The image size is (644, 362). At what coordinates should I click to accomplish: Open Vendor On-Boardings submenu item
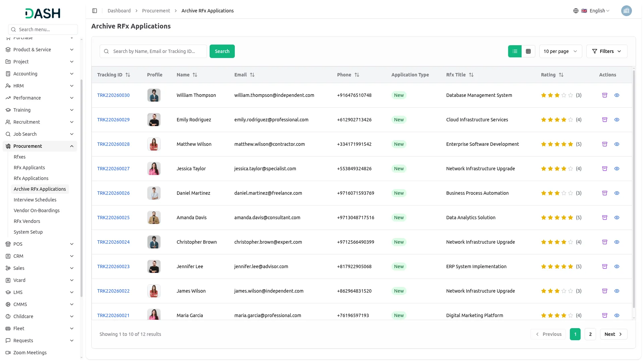pyautogui.click(x=37, y=210)
